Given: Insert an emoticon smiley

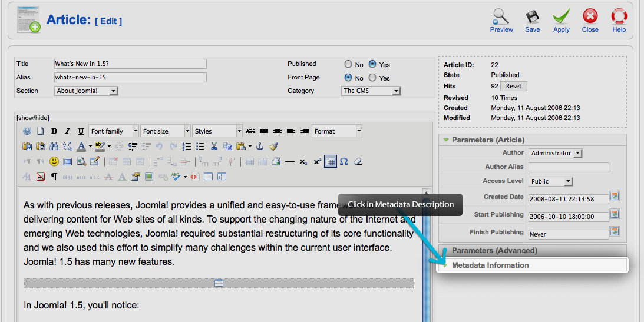Looking at the screenshot, I should point(54,162).
